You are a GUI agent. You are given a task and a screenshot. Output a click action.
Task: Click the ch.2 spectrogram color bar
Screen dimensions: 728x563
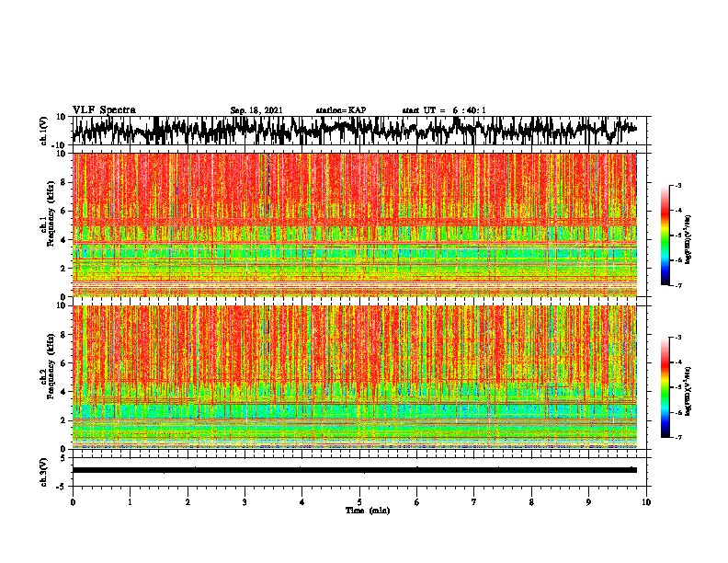665,387
